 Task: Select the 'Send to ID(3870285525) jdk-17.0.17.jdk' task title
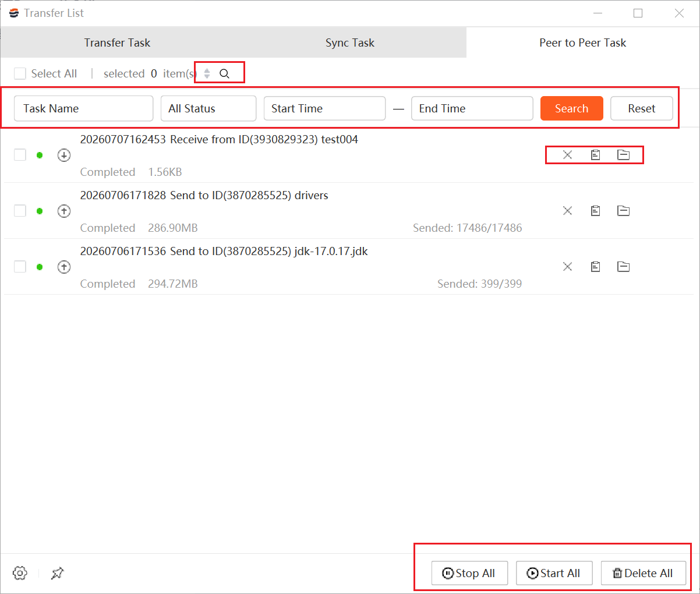coord(269,251)
